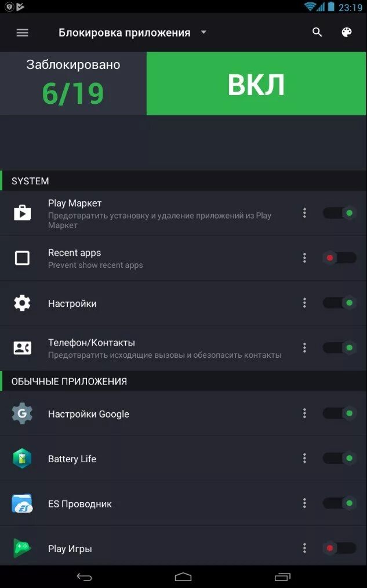Tap the Play Игры app icon

pyautogui.click(x=22, y=548)
